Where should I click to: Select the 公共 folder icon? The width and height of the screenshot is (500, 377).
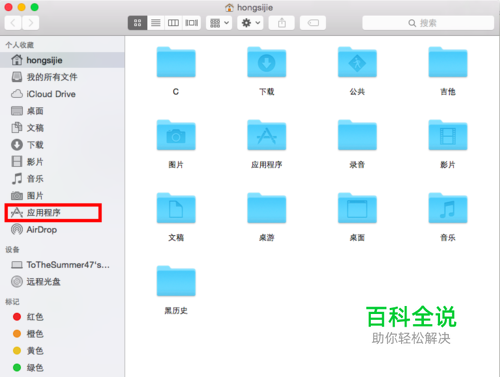[357, 62]
